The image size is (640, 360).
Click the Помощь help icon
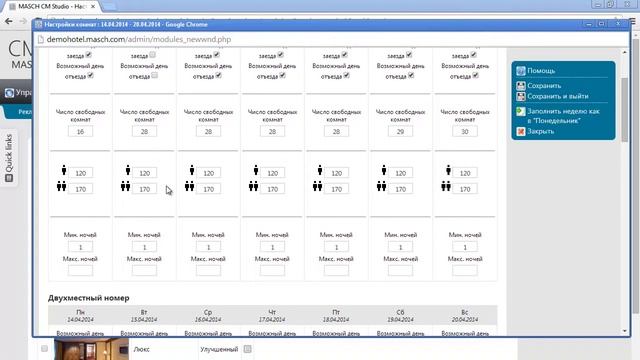[x=520, y=71]
